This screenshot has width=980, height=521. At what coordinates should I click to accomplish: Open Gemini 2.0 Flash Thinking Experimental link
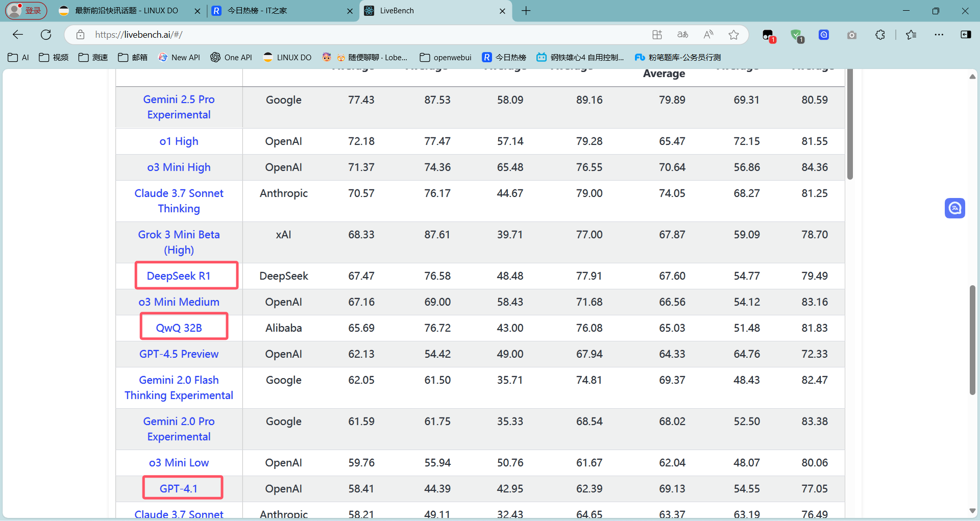tap(179, 388)
